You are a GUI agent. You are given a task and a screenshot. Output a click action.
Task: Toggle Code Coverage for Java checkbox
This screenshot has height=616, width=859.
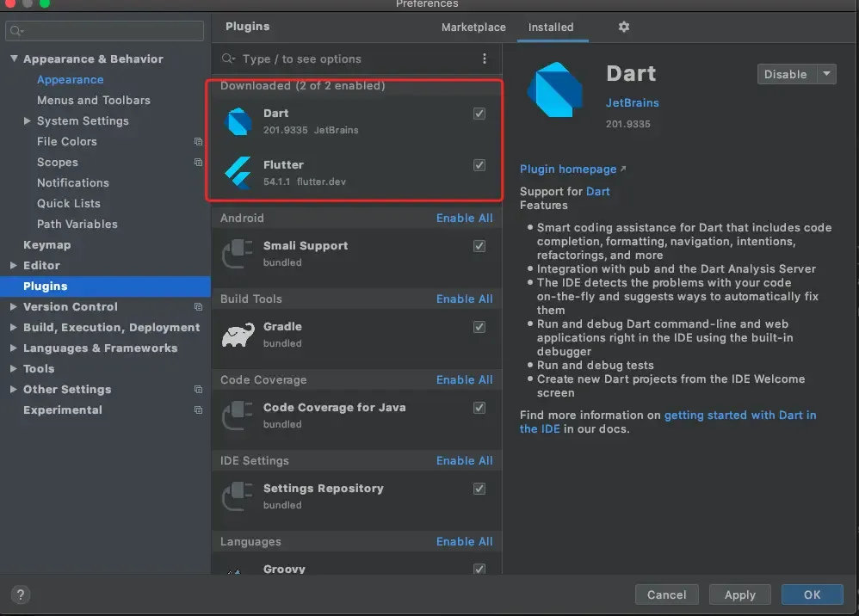(479, 408)
